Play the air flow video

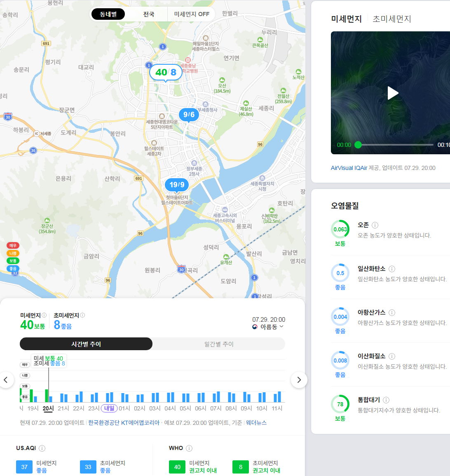pos(393,93)
